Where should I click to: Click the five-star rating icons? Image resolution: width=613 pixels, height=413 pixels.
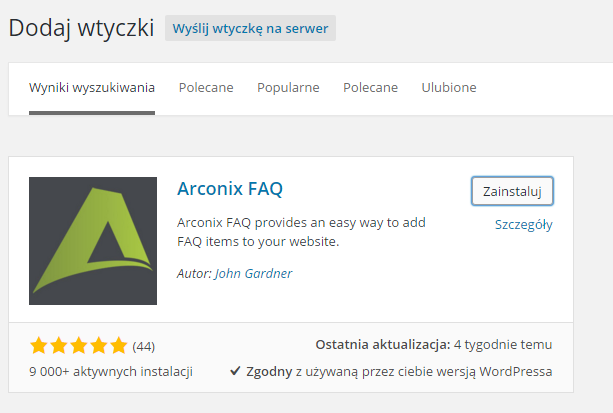(79, 346)
